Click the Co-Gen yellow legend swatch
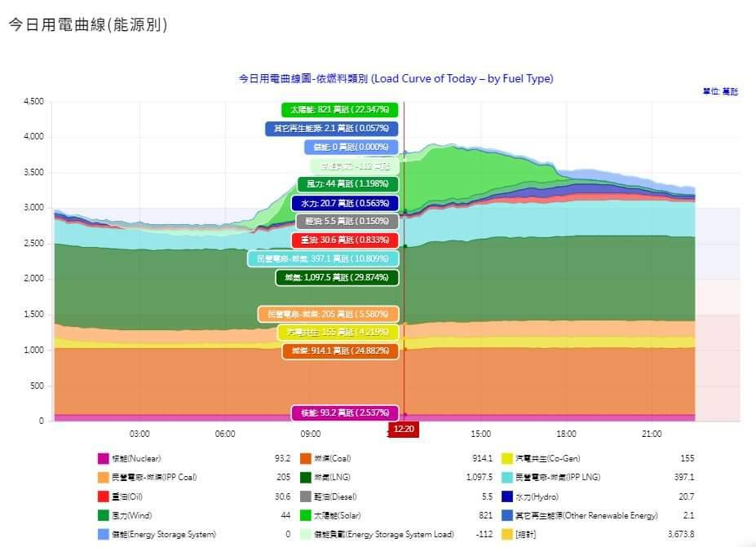The image size is (756, 547). pos(506,458)
